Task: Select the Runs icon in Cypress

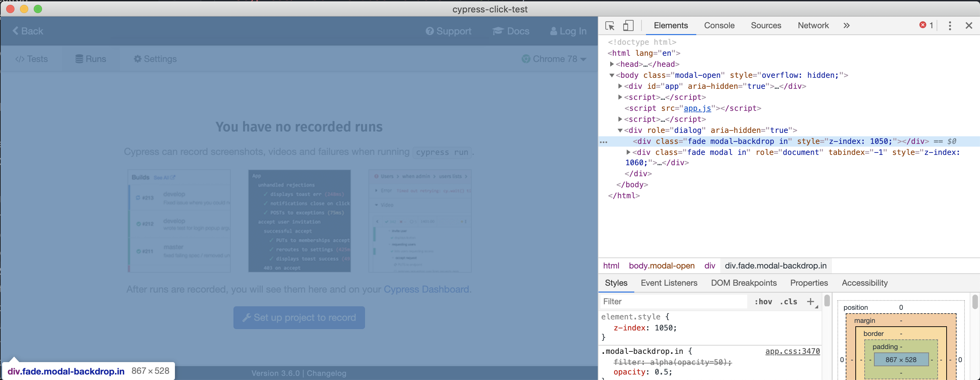Action: coord(80,59)
